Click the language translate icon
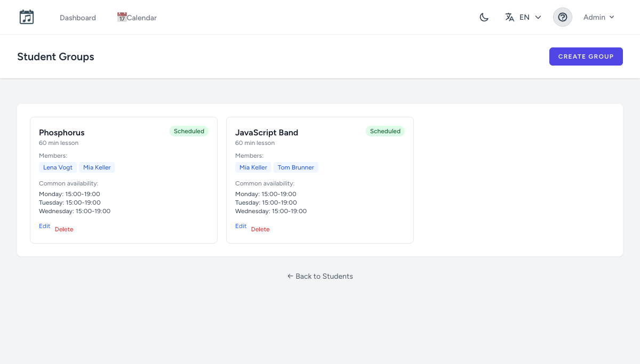This screenshot has height=364, width=640. tap(510, 17)
